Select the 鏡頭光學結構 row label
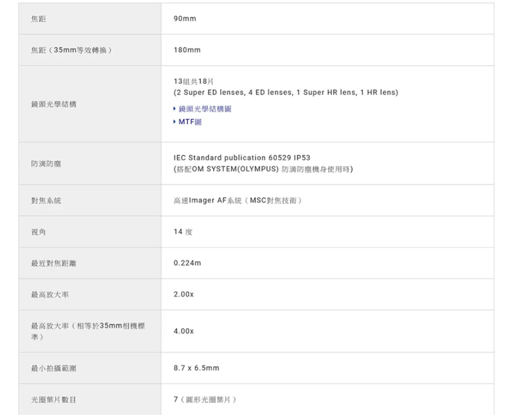This screenshot has width=522, height=420. coord(54,104)
